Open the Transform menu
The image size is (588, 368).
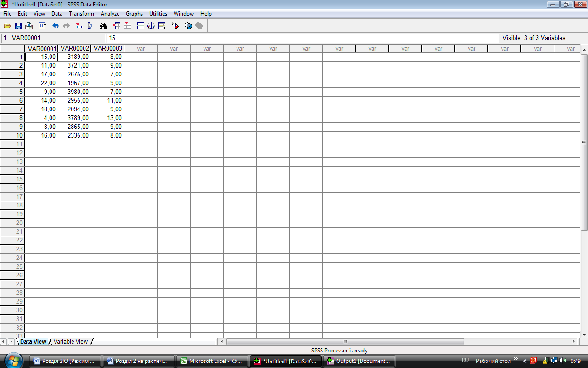[x=81, y=14]
